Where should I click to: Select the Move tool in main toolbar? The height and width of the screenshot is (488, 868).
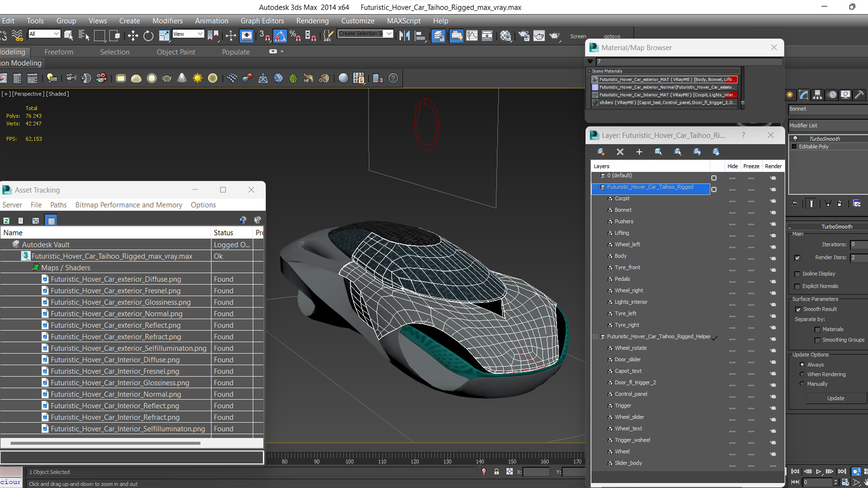[x=133, y=36]
